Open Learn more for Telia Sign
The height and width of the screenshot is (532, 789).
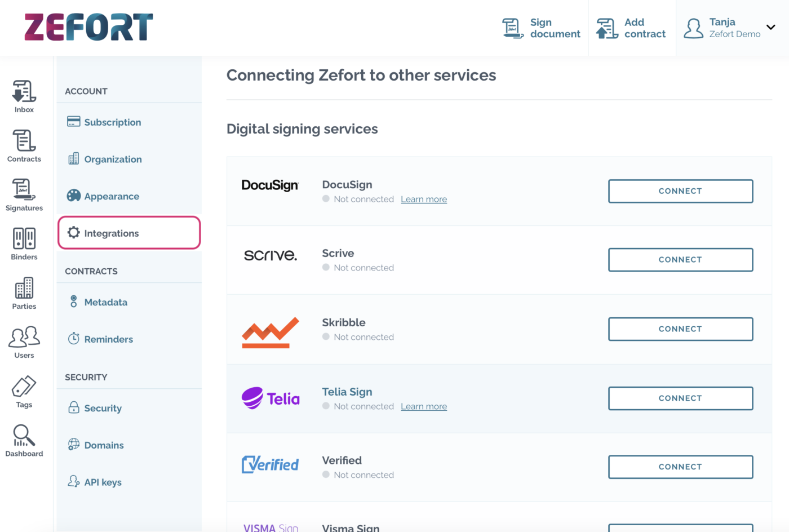424,406
